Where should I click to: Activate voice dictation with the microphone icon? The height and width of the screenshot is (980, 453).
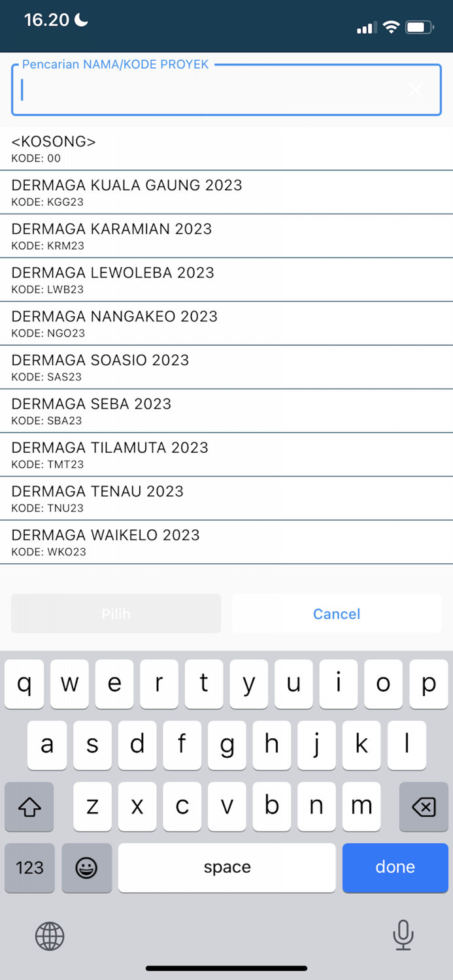(x=403, y=936)
